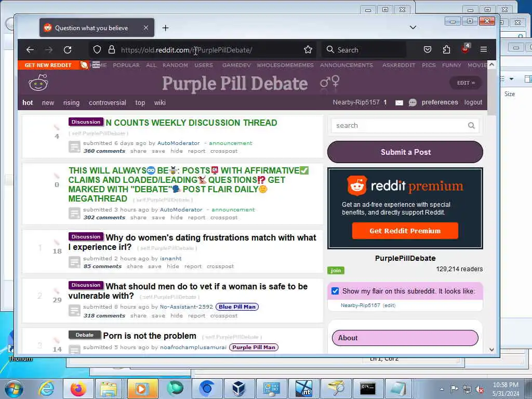The height and width of the screenshot is (399, 532).
Task: Open a new tab with plus button
Action: click(165, 28)
